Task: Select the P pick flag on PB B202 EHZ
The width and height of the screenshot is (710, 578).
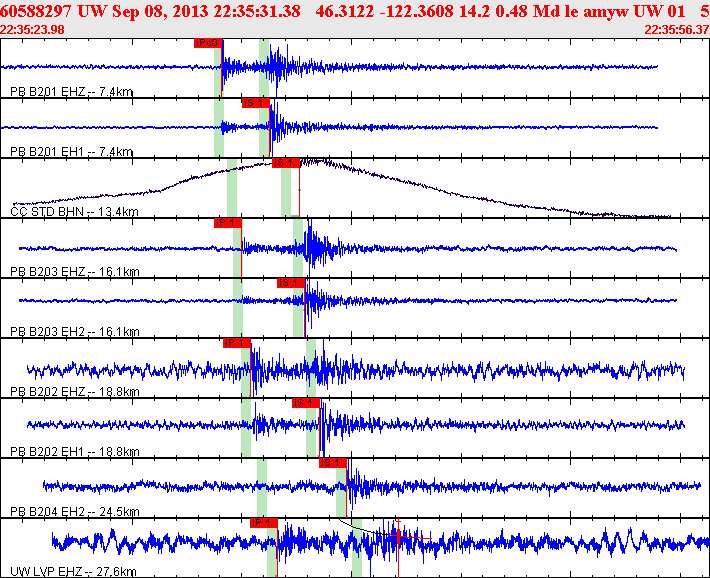Action: pos(236,343)
